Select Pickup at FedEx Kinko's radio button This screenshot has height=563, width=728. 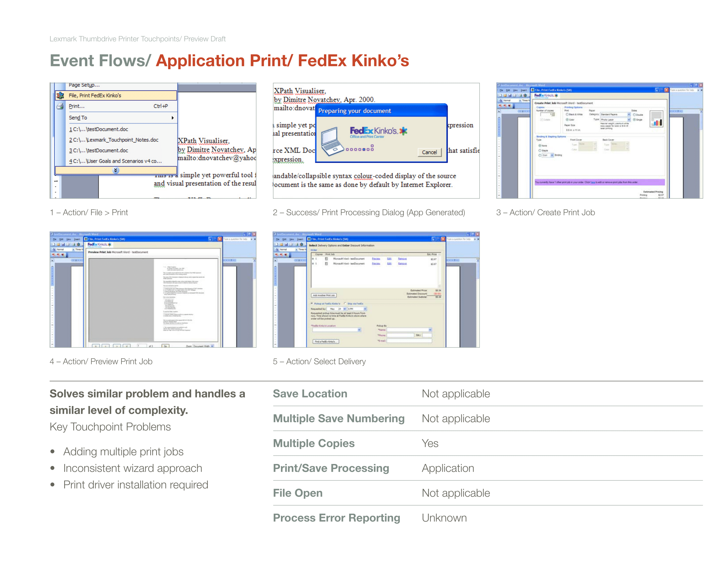pos(312,303)
